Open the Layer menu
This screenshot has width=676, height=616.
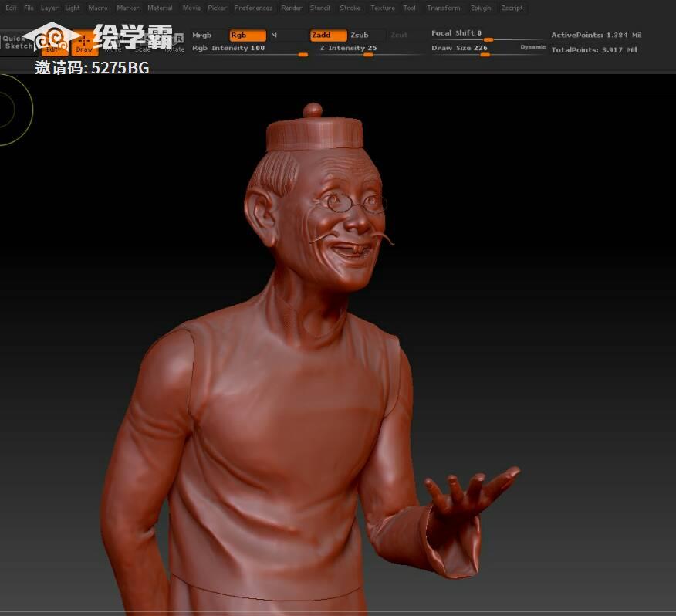pos(49,8)
